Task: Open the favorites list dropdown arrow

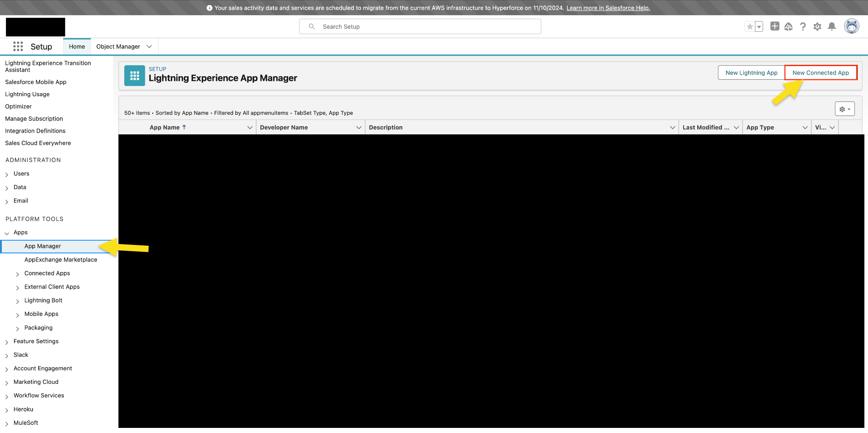Action: coord(759,27)
